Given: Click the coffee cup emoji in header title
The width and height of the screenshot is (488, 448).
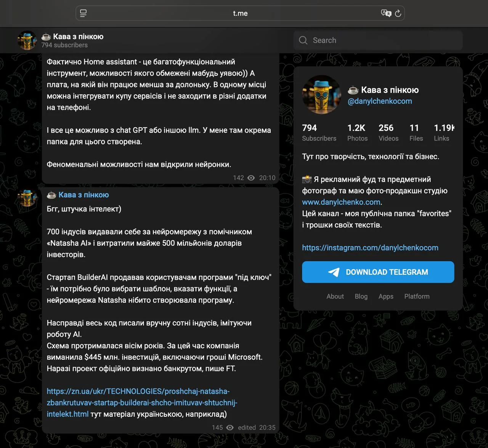Looking at the screenshot, I should tap(46, 37).
